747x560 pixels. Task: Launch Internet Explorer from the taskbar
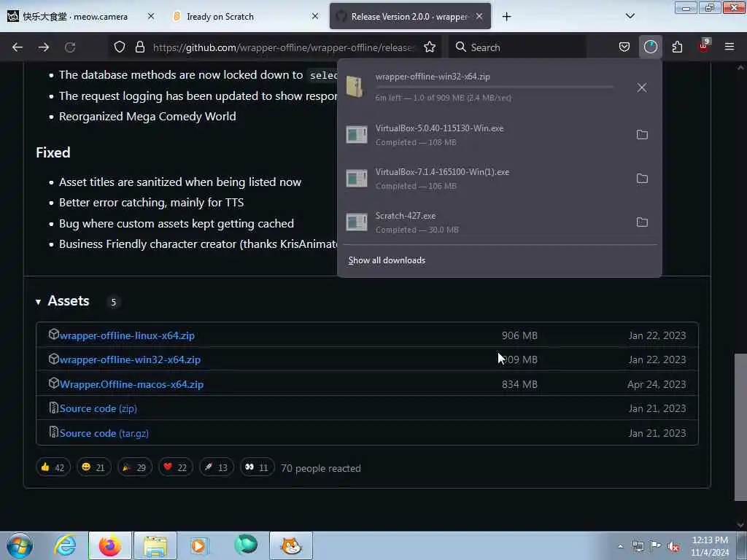(64, 545)
